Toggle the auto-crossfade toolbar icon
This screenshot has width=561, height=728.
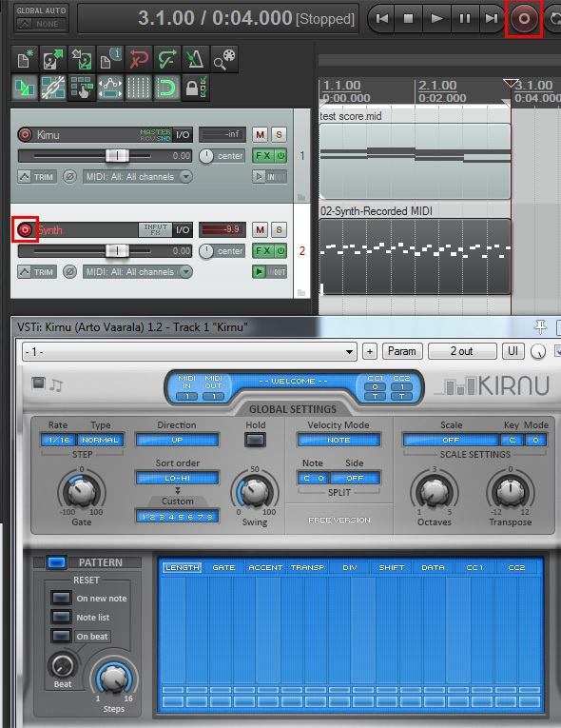coord(25,88)
